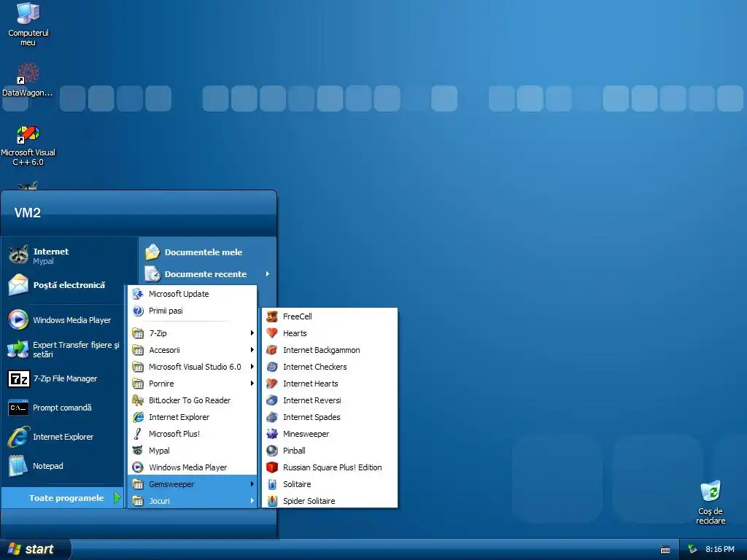Click Internet Backgammon icon
The height and width of the screenshot is (560, 747).
[272, 350]
